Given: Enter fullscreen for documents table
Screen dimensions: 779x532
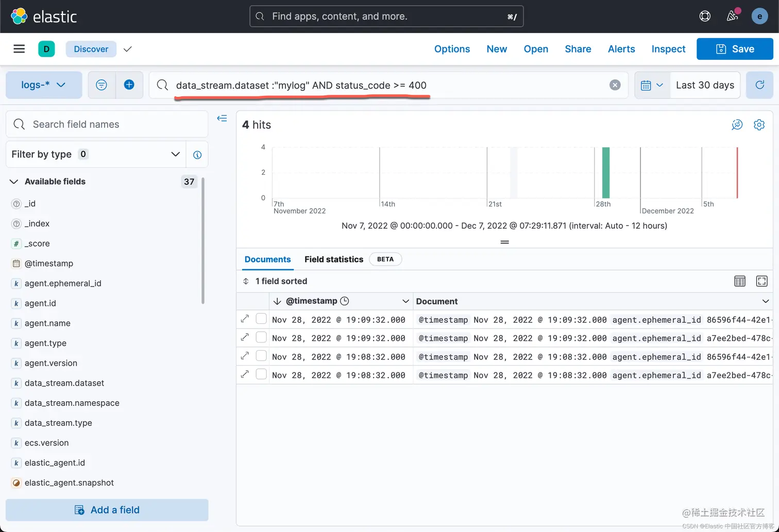Looking at the screenshot, I should (761, 281).
